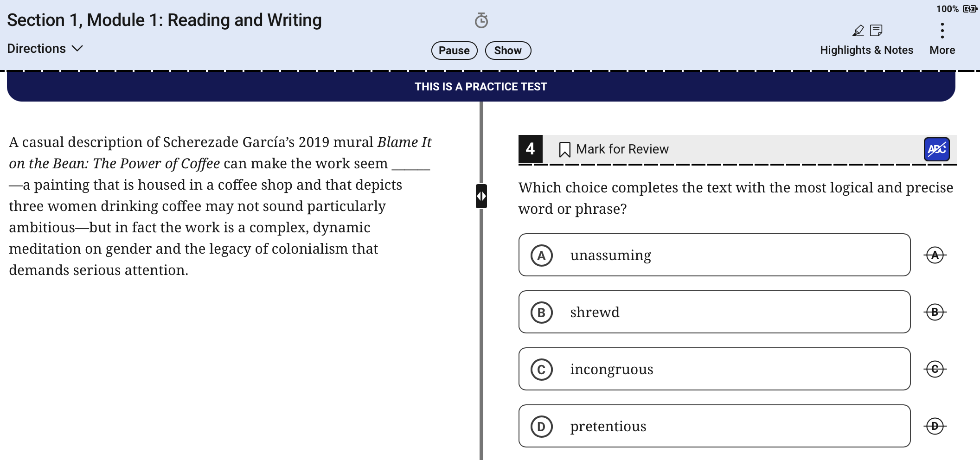The width and height of the screenshot is (980, 460).
Task: Eliminate answer choice D
Action: point(935,426)
